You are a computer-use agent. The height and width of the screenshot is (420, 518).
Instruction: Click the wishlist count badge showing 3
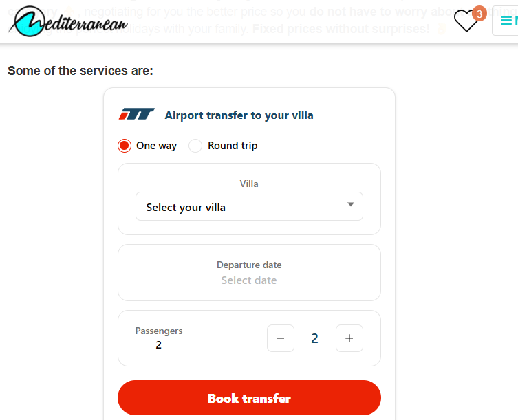(479, 13)
